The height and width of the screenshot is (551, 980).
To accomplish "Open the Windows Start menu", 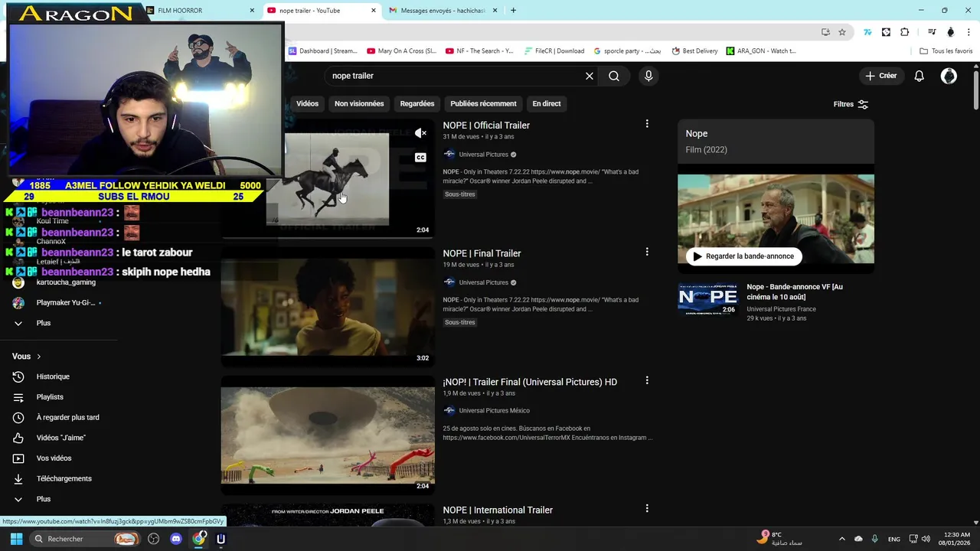I will pyautogui.click(x=16, y=539).
